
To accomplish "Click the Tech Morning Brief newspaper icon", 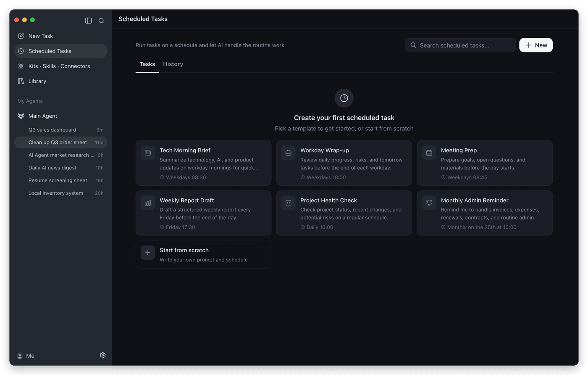I will (x=148, y=153).
